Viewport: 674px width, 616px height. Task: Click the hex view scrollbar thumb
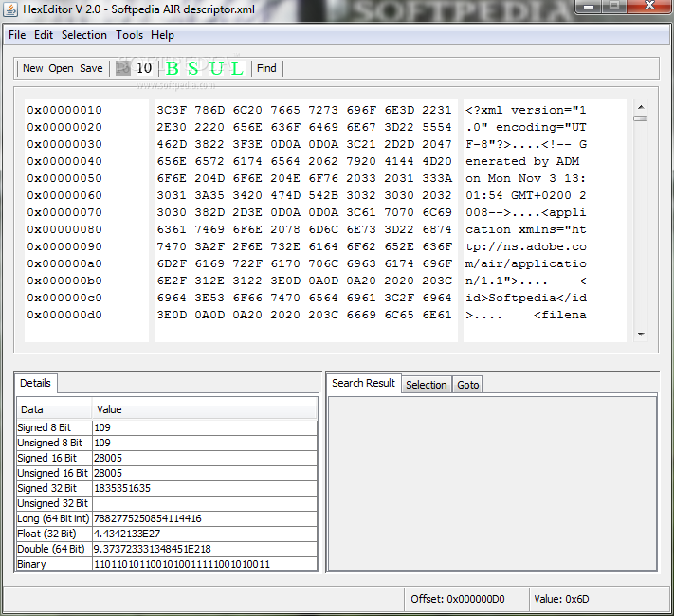click(x=641, y=118)
